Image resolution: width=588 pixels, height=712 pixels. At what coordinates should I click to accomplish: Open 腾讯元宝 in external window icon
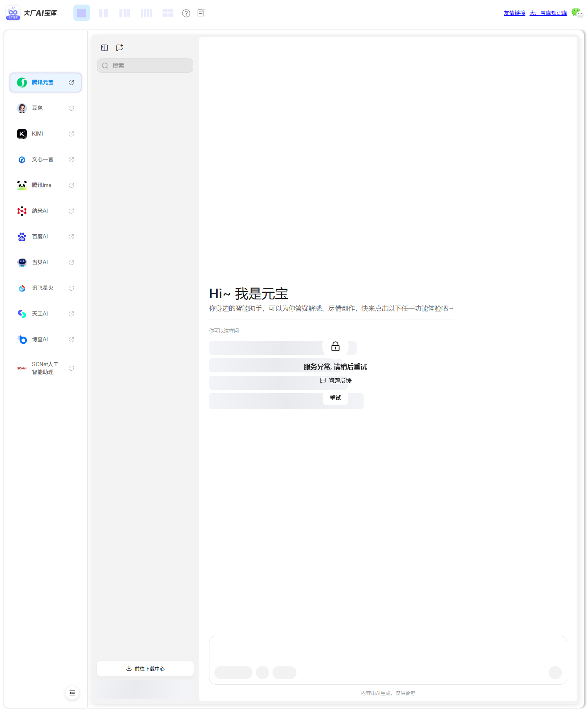(71, 83)
